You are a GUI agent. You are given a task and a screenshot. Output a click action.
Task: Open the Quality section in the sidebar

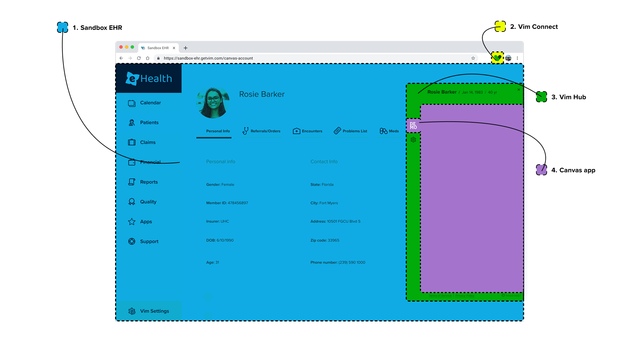(143, 202)
